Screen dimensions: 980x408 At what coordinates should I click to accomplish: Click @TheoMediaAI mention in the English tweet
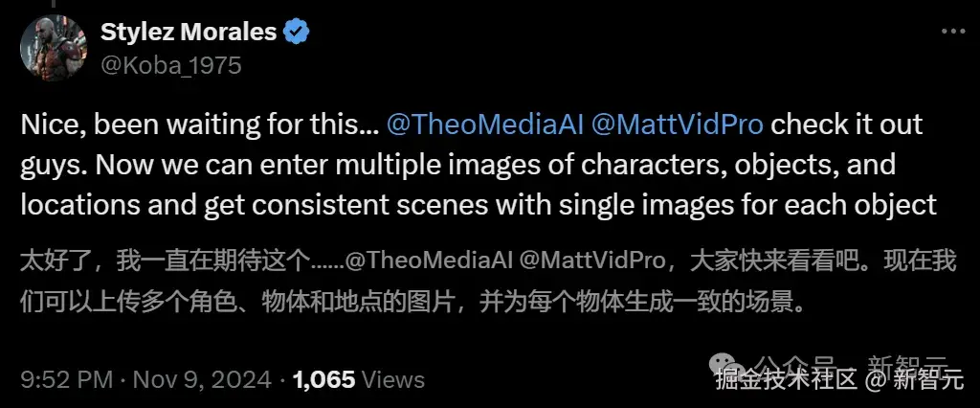(488, 125)
